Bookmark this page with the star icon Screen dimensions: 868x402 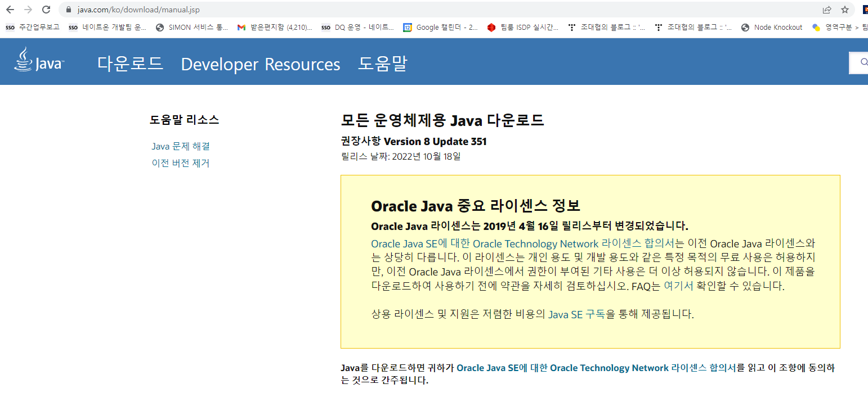coord(845,10)
